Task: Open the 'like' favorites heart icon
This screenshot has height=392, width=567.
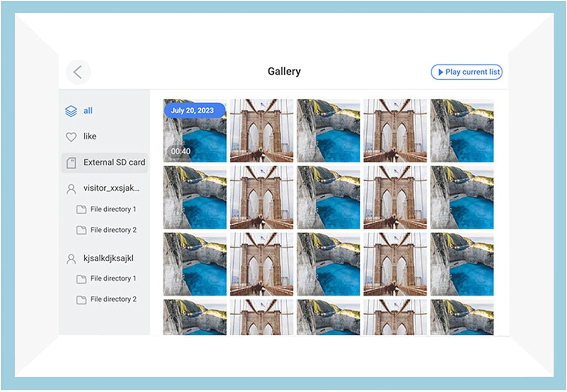Action: tap(71, 137)
